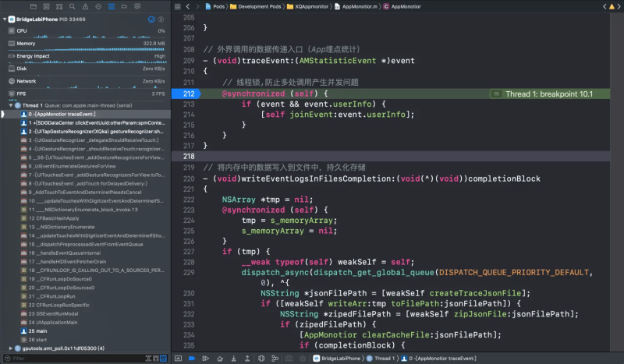Select stack frame 25 main

[x=39, y=330]
